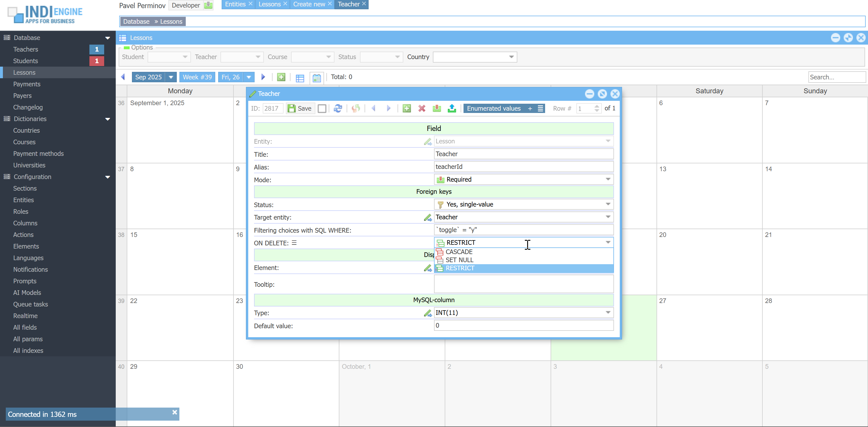Viewport: 868px width, 427px height.
Task: Switch to the Entities tab
Action: [235, 4]
